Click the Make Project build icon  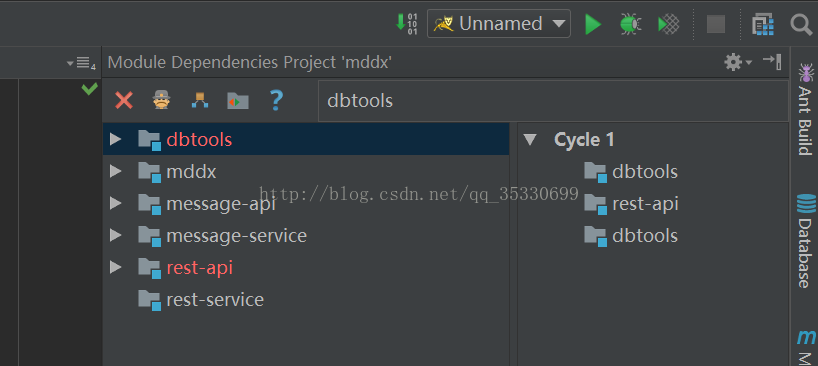[x=406, y=23]
